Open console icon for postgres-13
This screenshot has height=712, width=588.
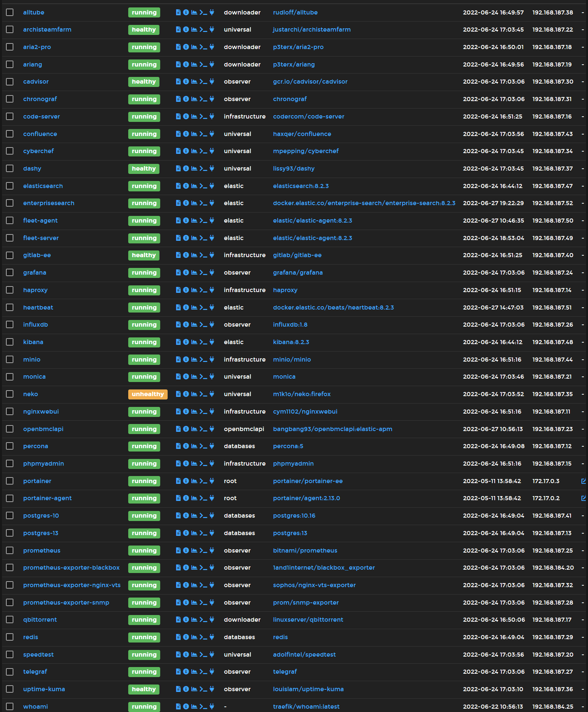203,533
